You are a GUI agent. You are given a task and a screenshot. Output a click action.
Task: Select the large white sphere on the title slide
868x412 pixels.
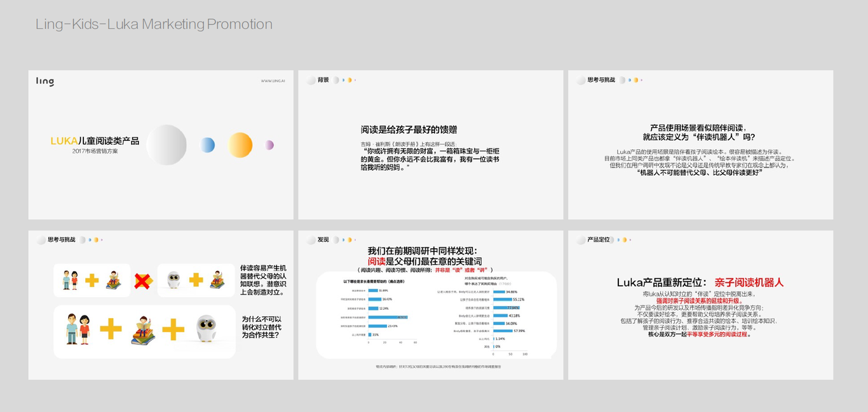pyautogui.click(x=166, y=145)
